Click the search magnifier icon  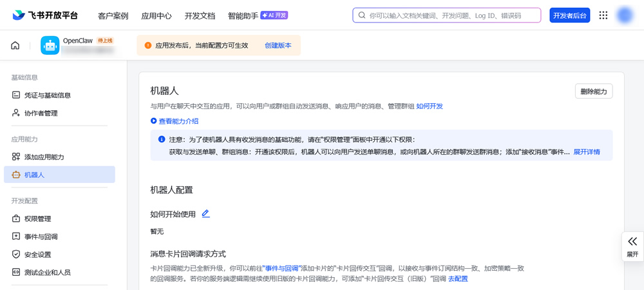(x=362, y=15)
